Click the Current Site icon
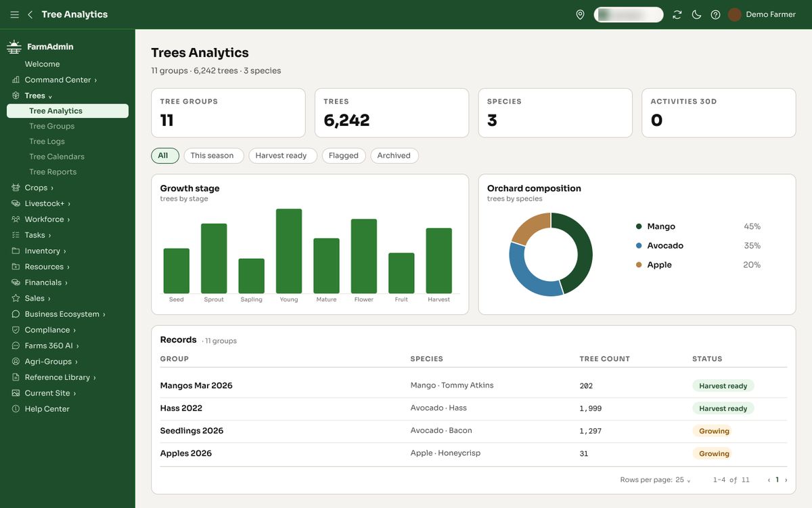812x508 pixels. 16,393
